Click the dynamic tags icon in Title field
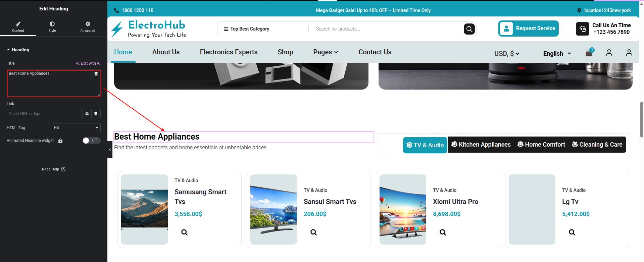This screenshot has width=644, height=262. pos(96,74)
